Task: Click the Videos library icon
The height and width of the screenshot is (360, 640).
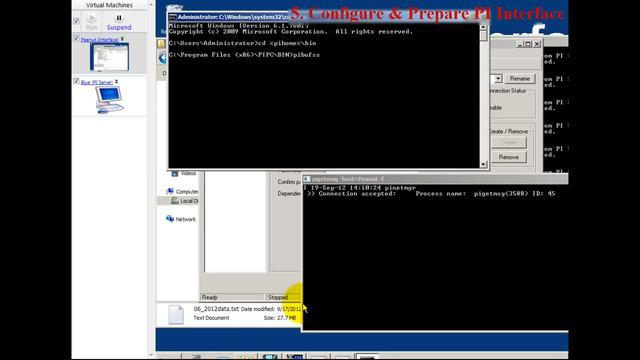Action: coord(175,173)
